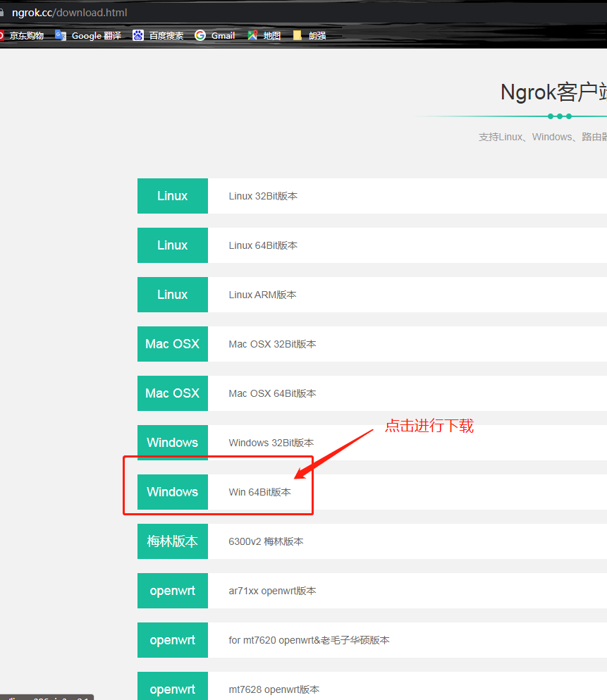Select the Linux 64Bit版本 download text
Image resolution: width=607 pixels, height=700 pixels.
point(263,245)
